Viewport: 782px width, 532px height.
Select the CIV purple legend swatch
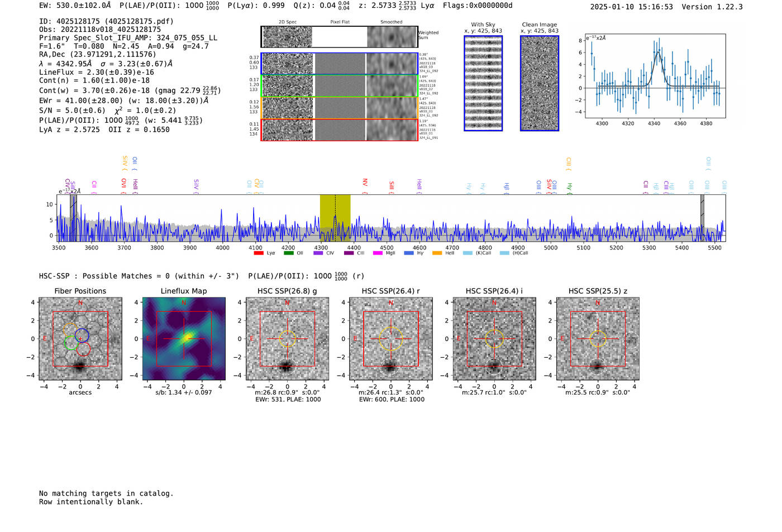click(318, 253)
